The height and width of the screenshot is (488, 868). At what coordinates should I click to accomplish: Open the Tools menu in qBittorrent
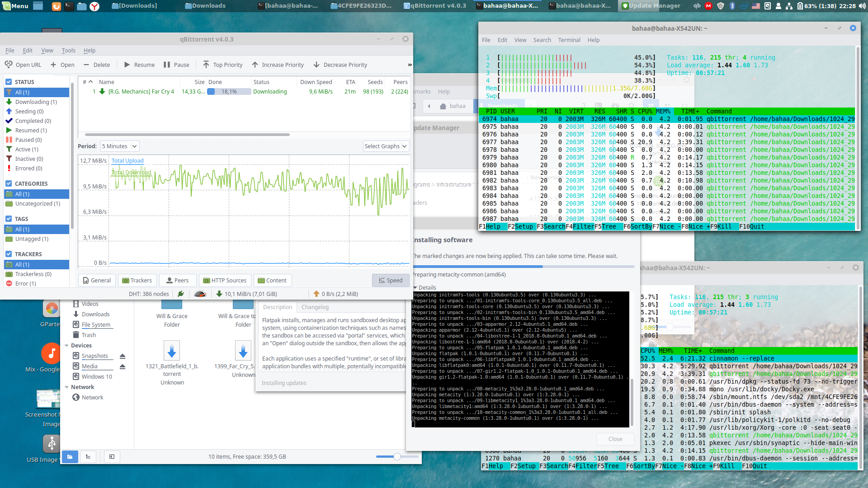tap(68, 50)
